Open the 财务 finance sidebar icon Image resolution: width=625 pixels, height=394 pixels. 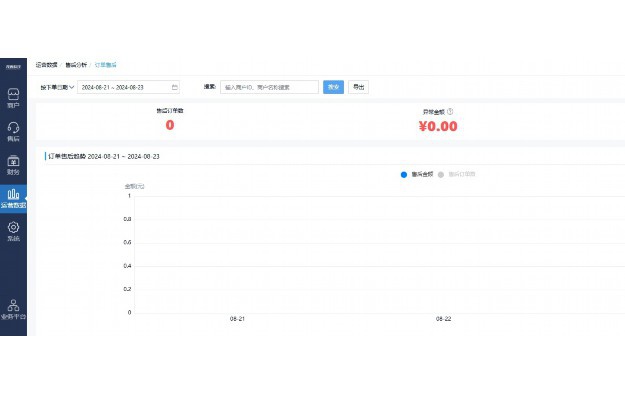pyautogui.click(x=13, y=165)
